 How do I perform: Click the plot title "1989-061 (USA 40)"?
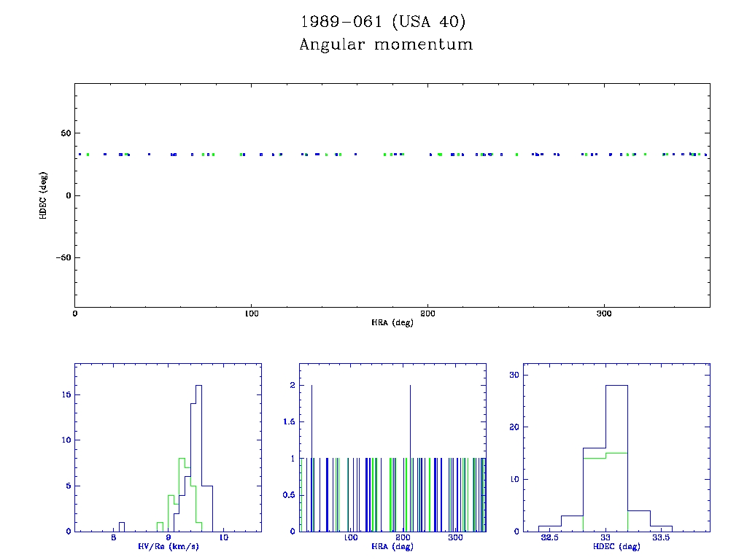(x=383, y=23)
